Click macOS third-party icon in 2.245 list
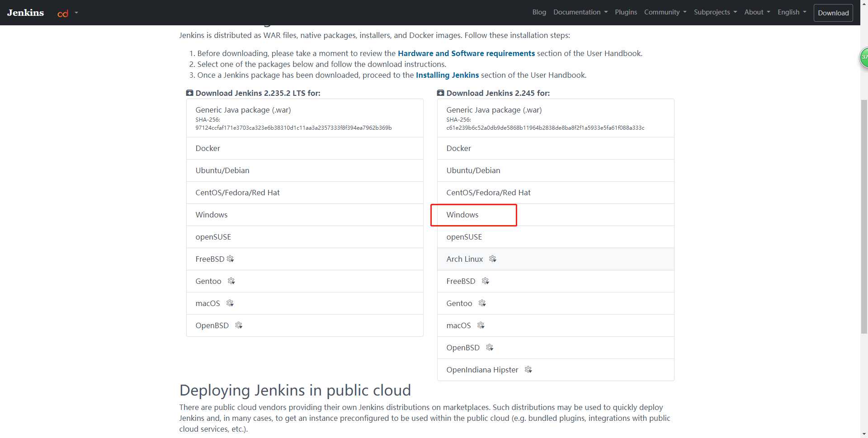Image resolution: width=868 pixels, height=438 pixels. coord(481,325)
